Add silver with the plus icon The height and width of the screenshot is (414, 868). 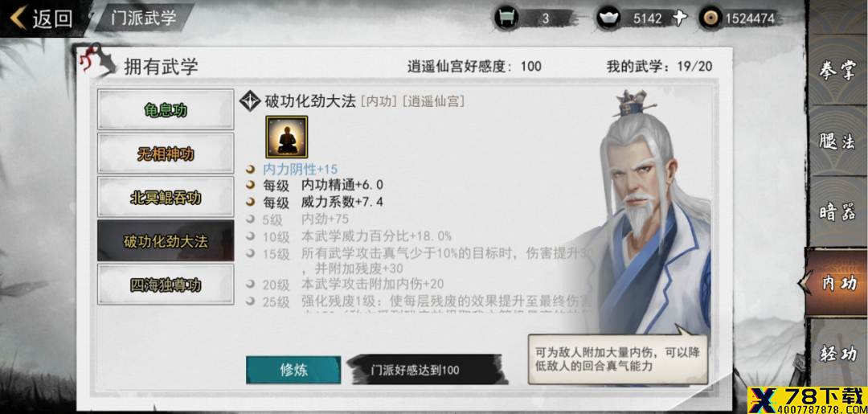pyautogui.click(x=679, y=18)
